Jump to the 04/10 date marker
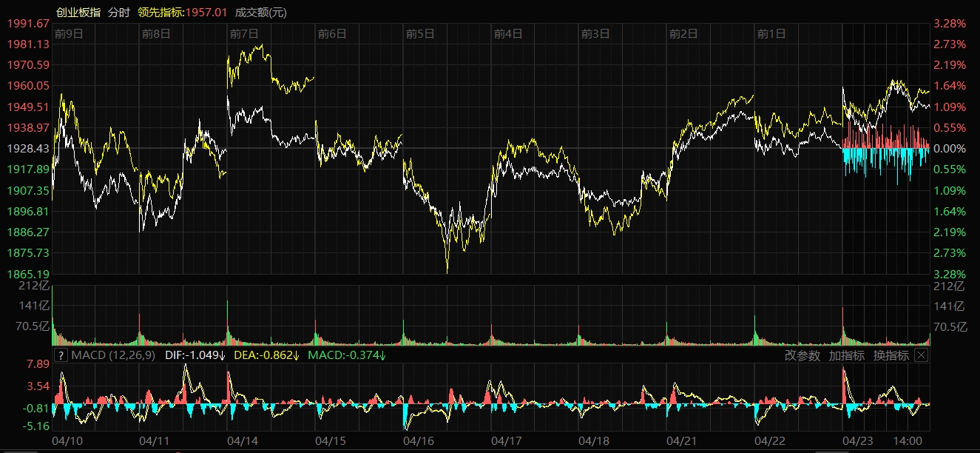Screen dimensions: 980x453 pos(68,440)
